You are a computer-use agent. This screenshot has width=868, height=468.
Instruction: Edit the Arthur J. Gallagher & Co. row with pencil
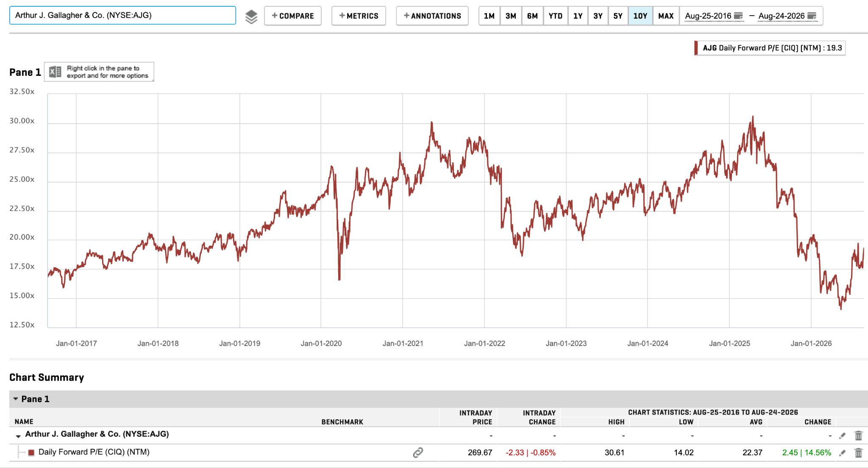click(x=843, y=435)
